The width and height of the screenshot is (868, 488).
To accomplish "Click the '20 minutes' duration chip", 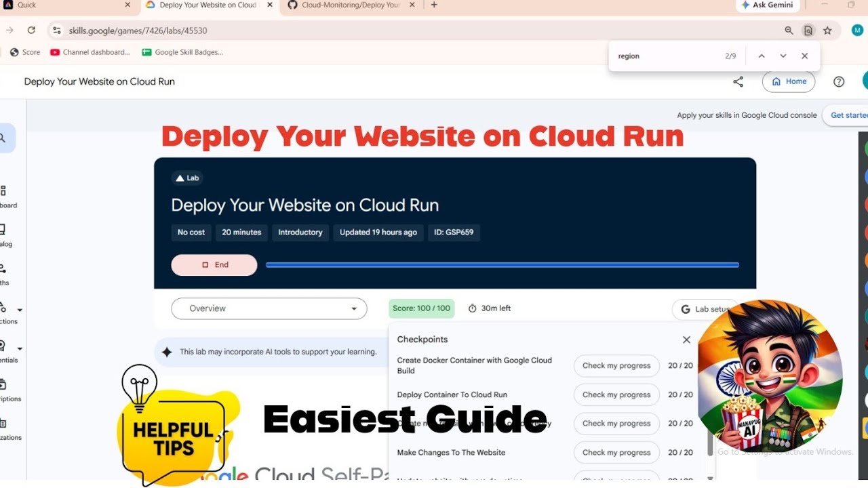I will click(x=241, y=232).
